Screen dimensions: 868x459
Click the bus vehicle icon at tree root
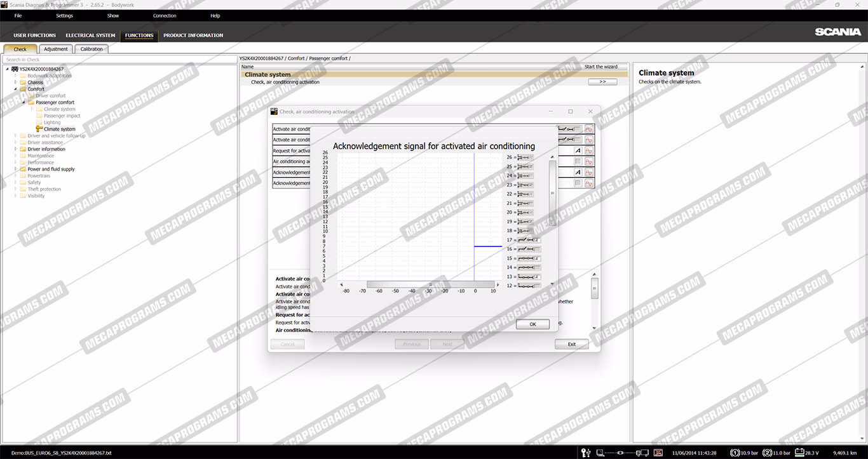point(15,69)
